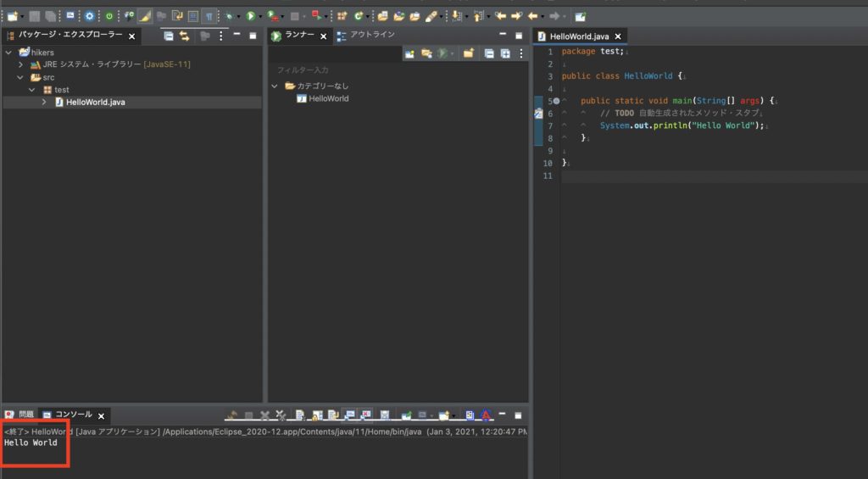Viewport: 868px width, 479px height.
Task: Click the Last Edit Location arrow icon
Action: (501, 17)
